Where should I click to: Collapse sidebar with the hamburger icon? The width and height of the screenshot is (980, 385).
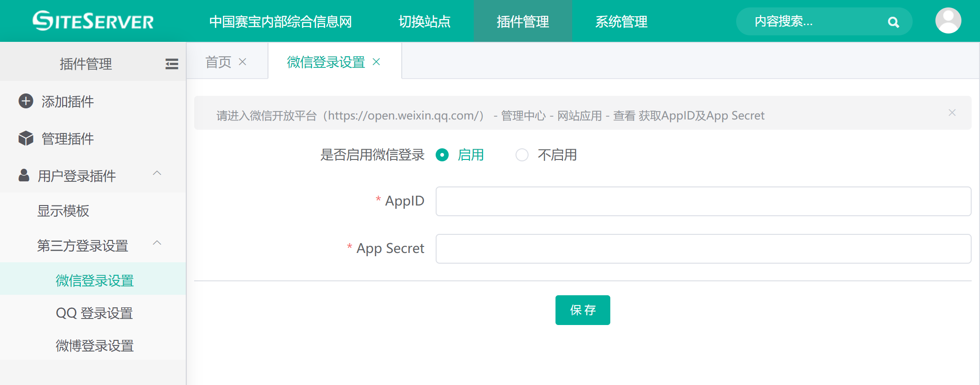pos(171,64)
